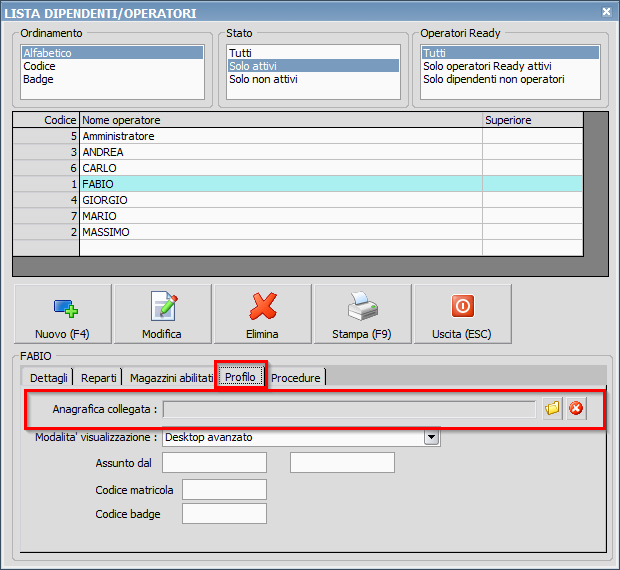The height and width of the screenshot is (570, 620).
Task: Switch to the Reparti tab
Action: pos(98,378)
